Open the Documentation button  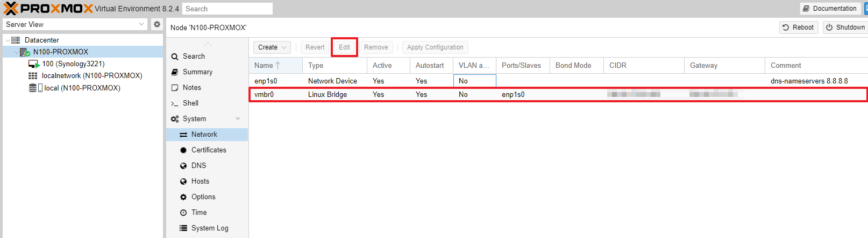pyautogui.click(x=830, y=9)
